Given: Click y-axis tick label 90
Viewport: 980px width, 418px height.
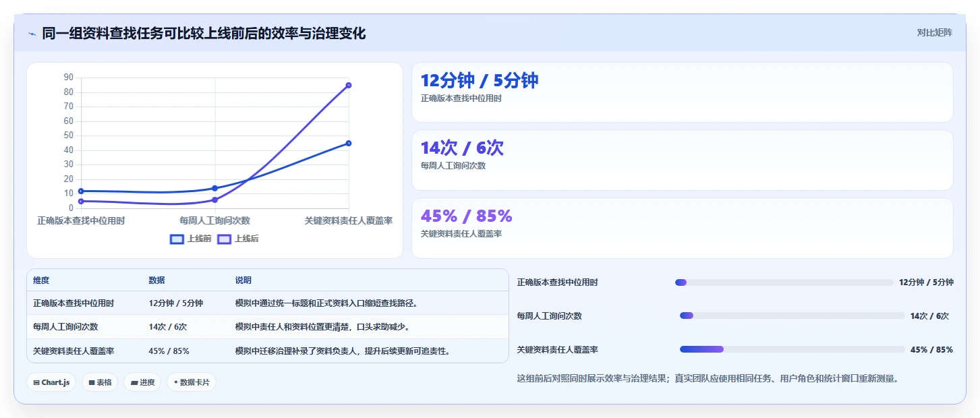Looking at the screenshot, I should point(69,78).
